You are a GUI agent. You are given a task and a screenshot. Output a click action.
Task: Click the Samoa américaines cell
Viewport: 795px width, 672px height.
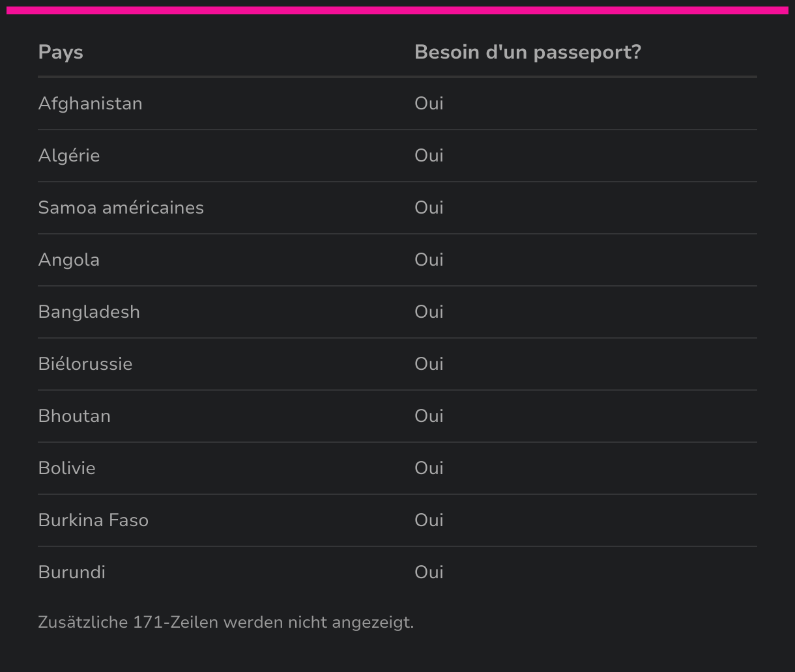tap(121, 208)
